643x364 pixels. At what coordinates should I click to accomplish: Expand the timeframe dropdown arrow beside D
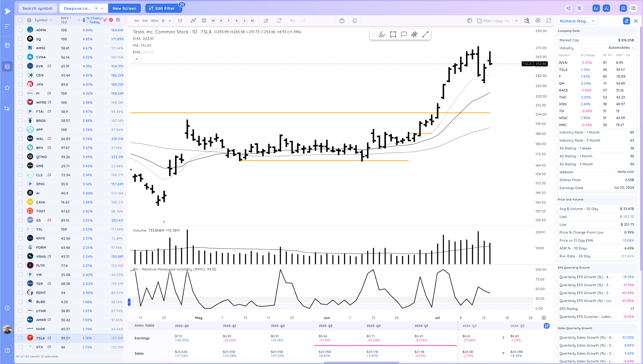(170, 21)
